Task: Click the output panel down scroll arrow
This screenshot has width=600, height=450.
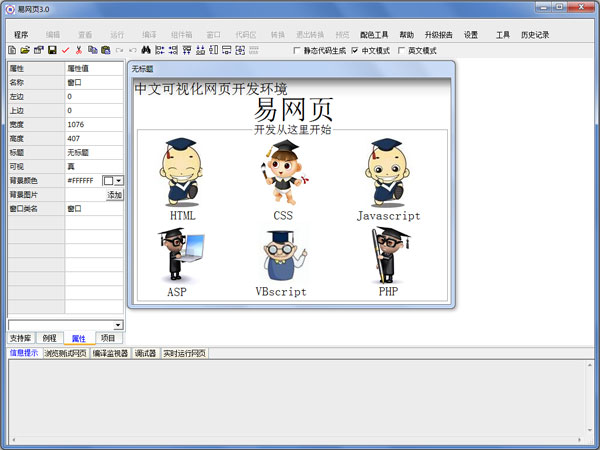Action: 590,430
